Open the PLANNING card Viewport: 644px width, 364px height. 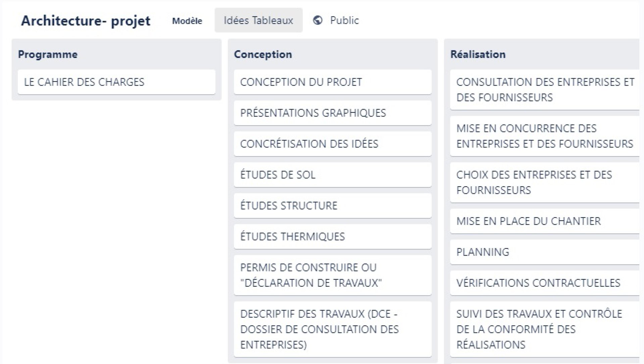(545, 252)
